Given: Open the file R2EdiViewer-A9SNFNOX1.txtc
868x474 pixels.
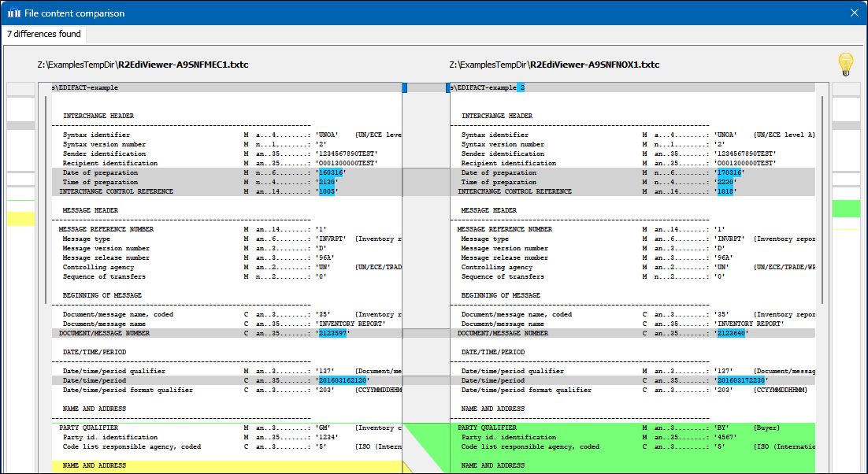Looking at the screenshot, I should coord(586,65).
